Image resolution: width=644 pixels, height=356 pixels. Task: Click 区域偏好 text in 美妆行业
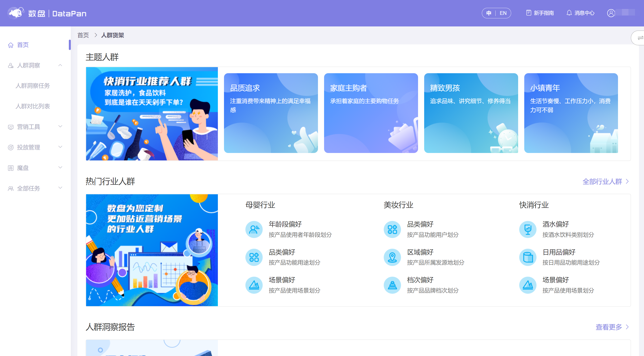(420, 252)
